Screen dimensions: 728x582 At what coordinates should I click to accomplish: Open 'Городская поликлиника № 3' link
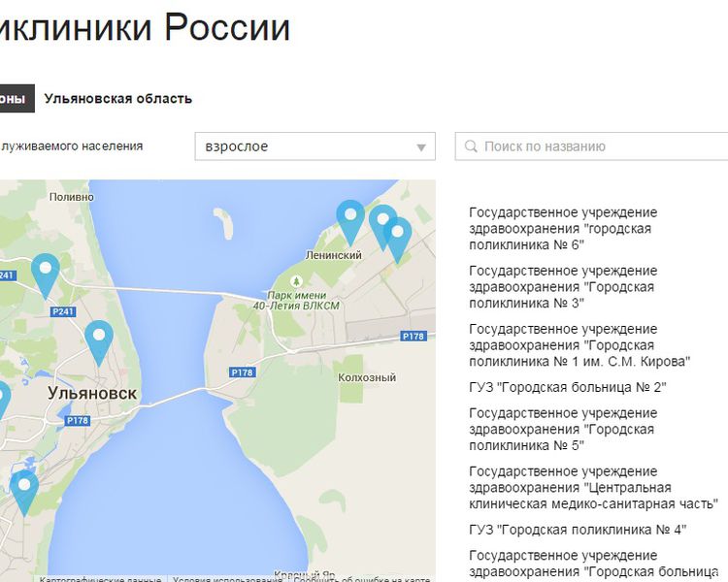pos(562,286)
